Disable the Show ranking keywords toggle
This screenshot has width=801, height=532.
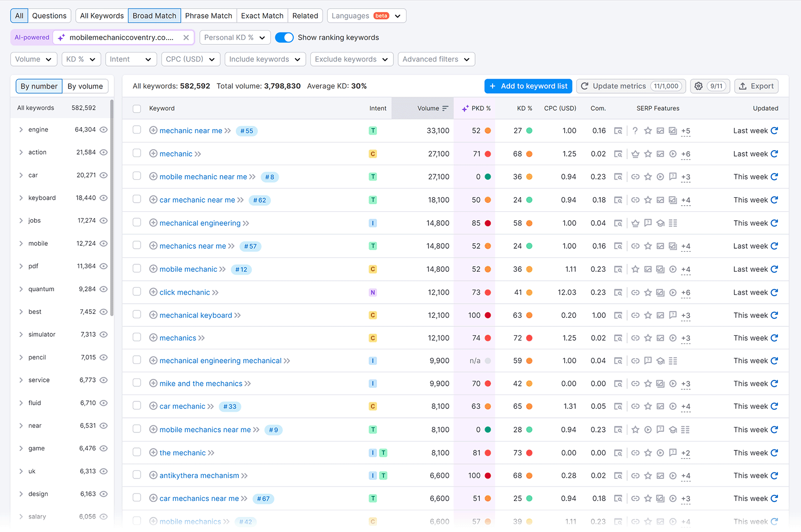point(284,38)
